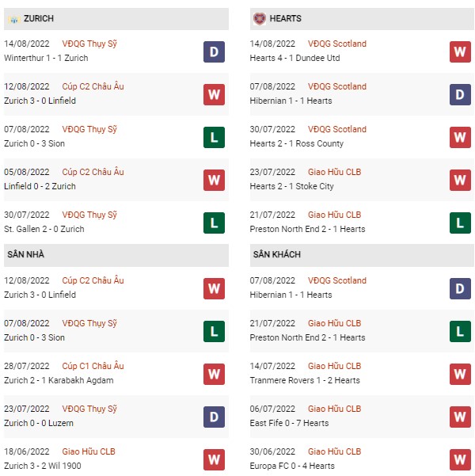Image resolution: width=475 pixels, height=476 pixels.
Task: Click the Hearts 2 - 1 Ross County match
Action: pyautogui.click(x=297, y=143)
